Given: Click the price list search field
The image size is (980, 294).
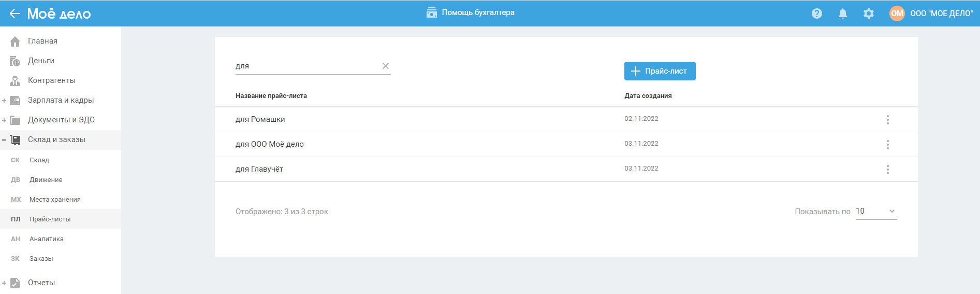Looking at the screenshot, I should pos(305,66).
